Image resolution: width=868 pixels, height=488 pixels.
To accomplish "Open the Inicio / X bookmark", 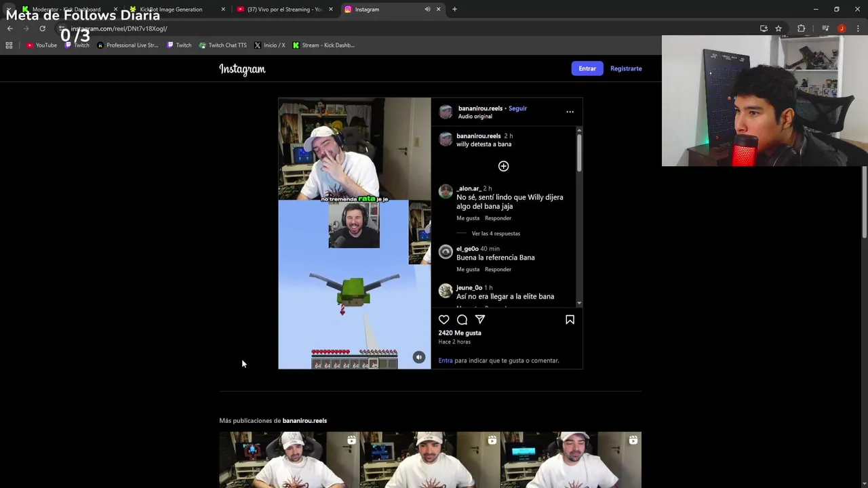I will pos(269,45).
